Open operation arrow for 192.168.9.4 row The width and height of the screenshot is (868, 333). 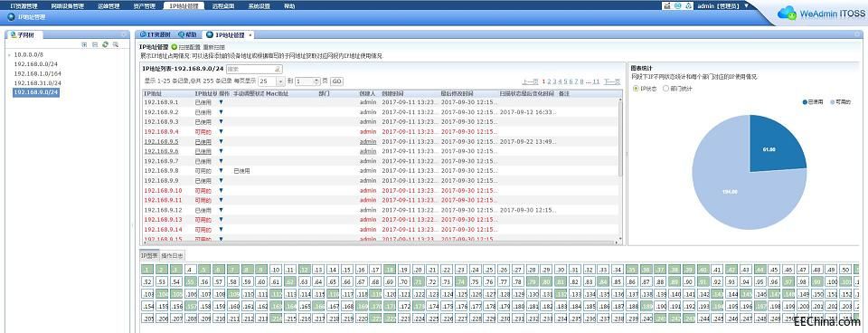[x=222, y=132]
